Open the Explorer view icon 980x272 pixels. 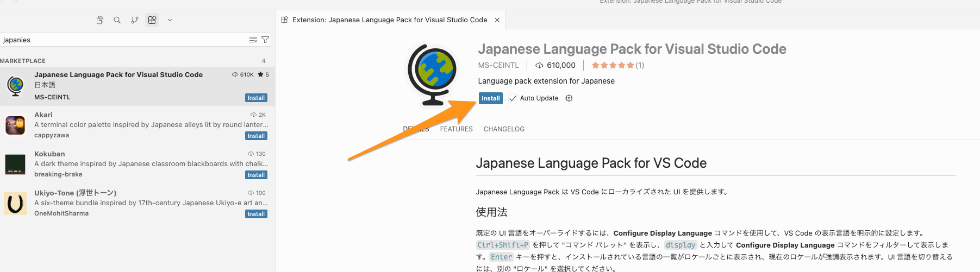100,20
